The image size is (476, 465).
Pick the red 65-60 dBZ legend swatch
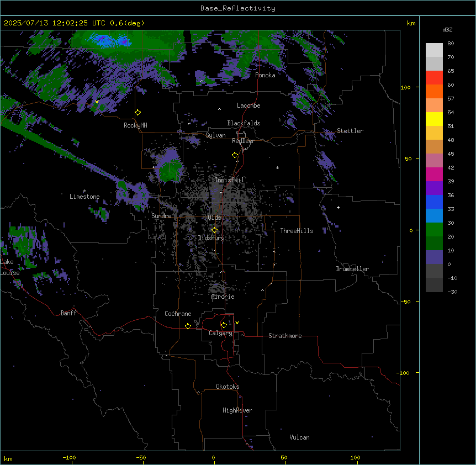[x=434, y=78]
